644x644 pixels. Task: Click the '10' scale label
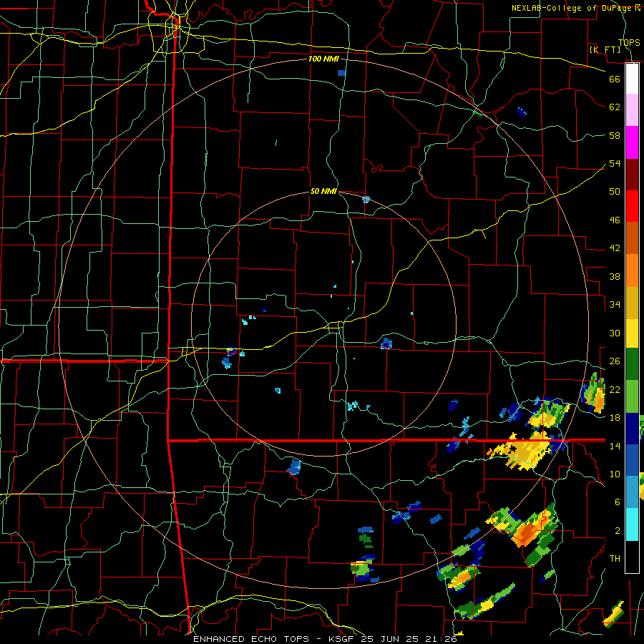point(615,474)
